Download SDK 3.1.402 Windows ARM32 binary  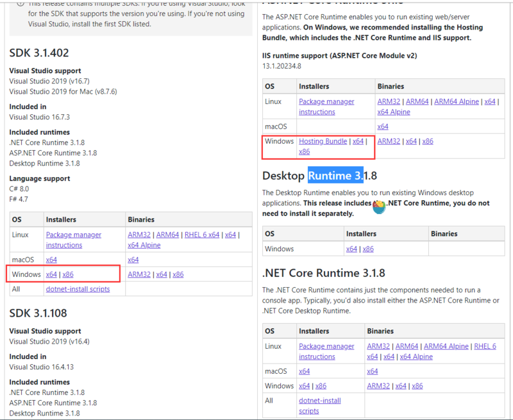click(139, 275)
